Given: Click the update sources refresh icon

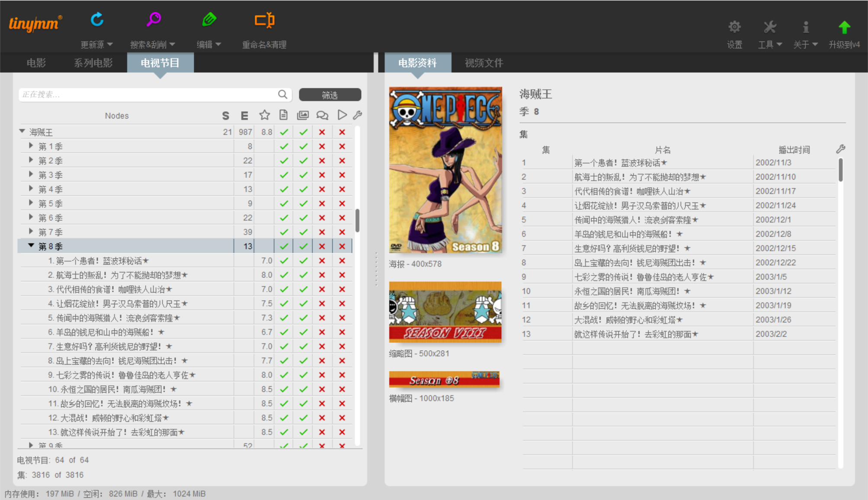Looking at the screenshot, I should (x=97, y=19).
